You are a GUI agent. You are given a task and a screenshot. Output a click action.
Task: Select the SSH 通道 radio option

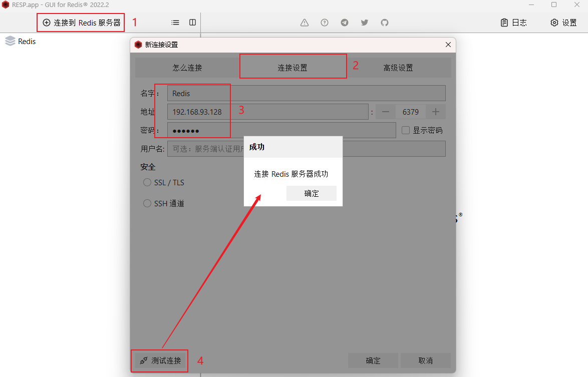click(147, 203)
